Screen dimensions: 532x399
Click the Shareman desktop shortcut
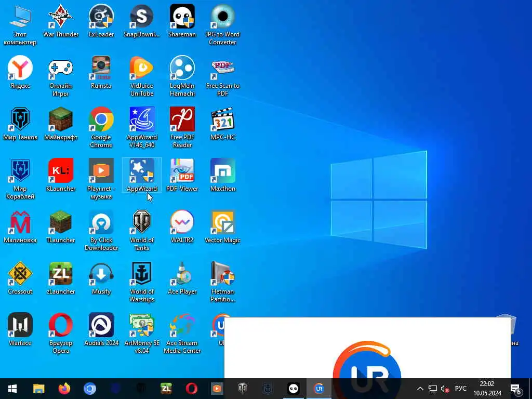182,21
